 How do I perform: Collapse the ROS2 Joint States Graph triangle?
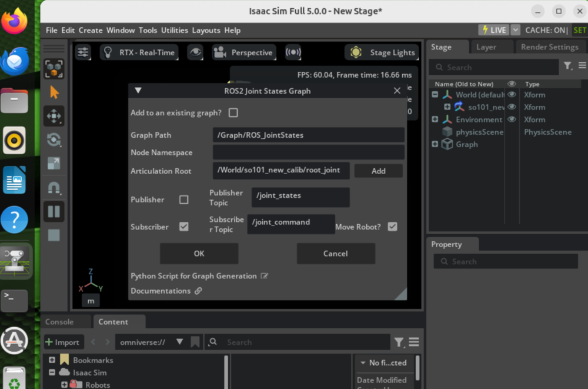click(138, 91)
